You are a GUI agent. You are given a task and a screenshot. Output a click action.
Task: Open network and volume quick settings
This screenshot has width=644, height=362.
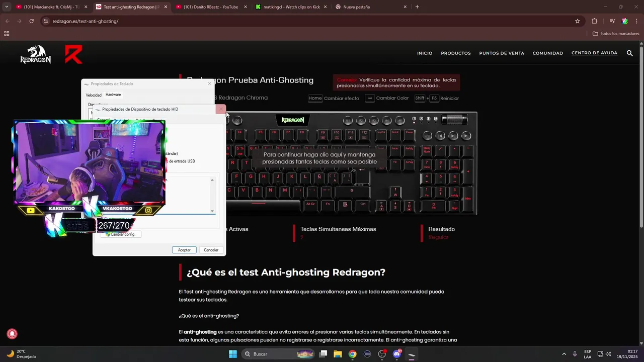(604, 354)
